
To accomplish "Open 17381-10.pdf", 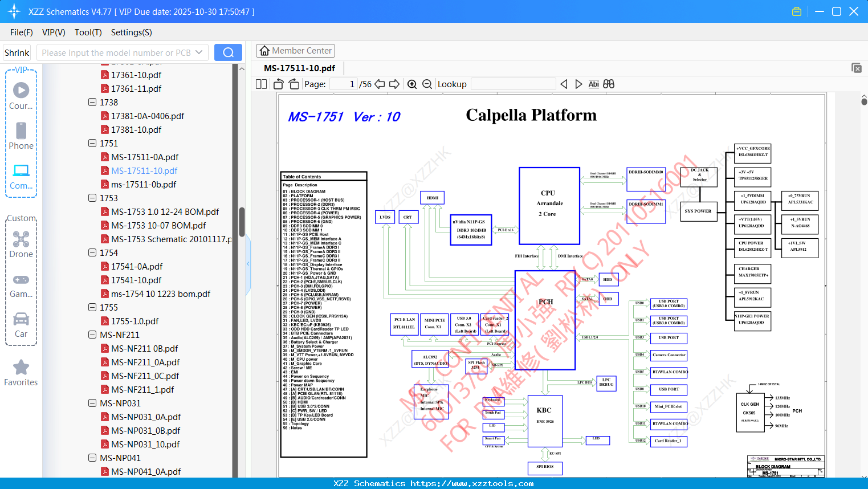I will [136, 129].
